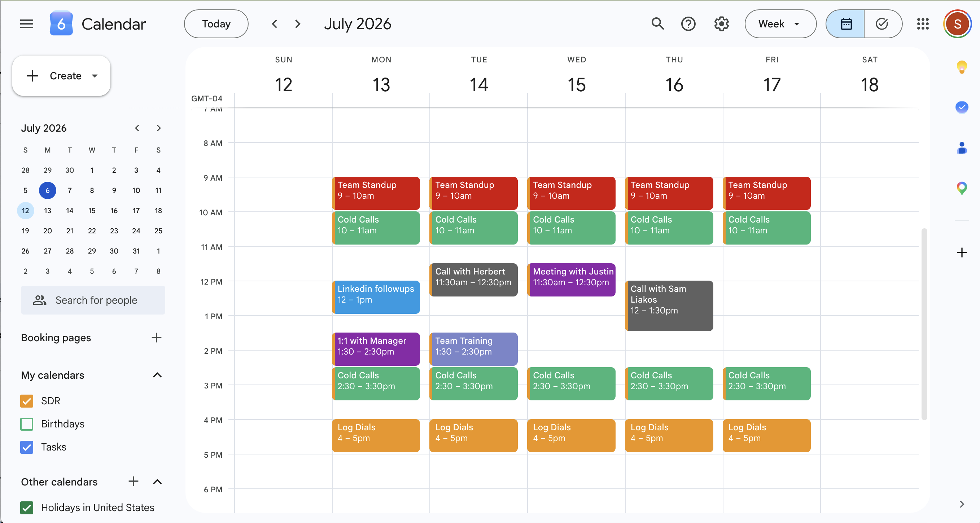Viewport: 980px width, 523px height.
Task: Open Call with Herbert event
Action: pos(473,280)
